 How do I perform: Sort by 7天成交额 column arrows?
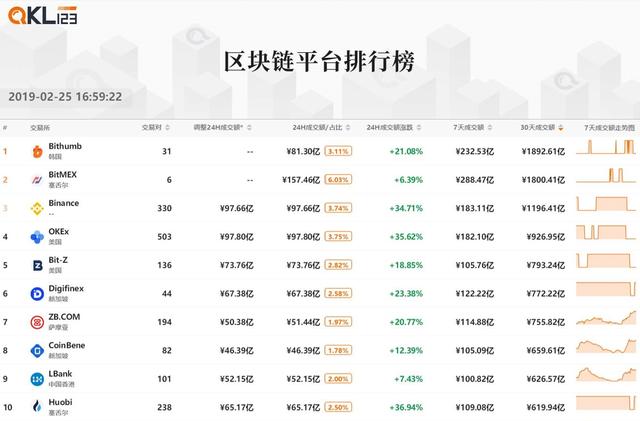pyautogui.click(x=490, y=127)
